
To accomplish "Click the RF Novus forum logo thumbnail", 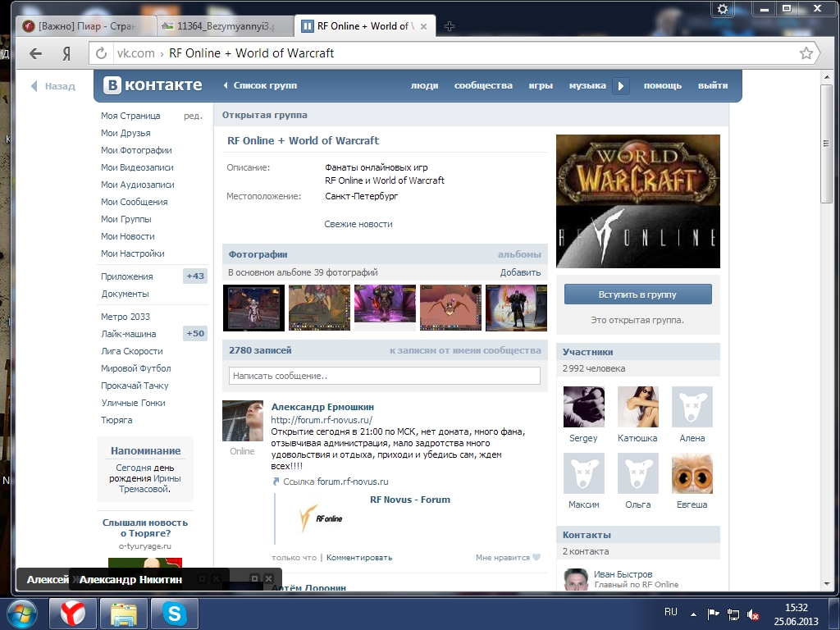I will [322, 518].
